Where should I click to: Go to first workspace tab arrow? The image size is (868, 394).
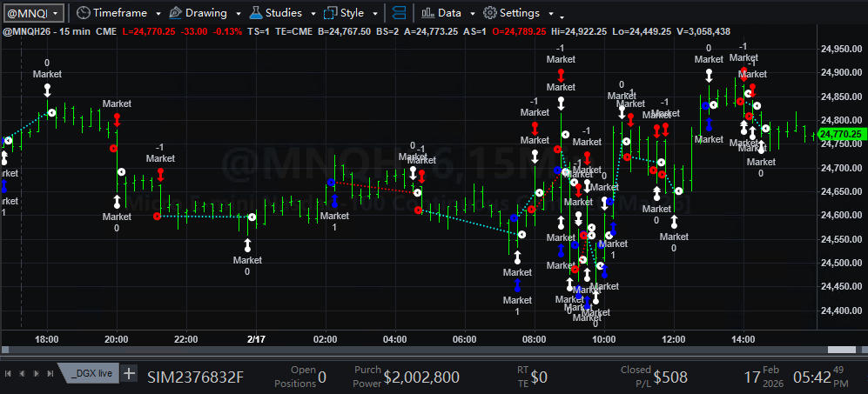tap(9, 373)
